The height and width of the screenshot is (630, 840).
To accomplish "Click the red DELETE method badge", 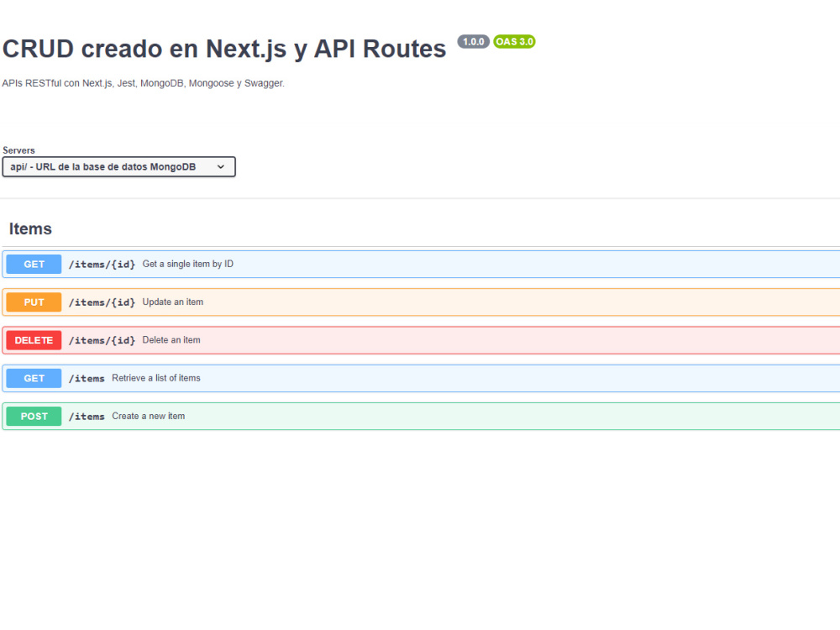I will coord(34,340).
